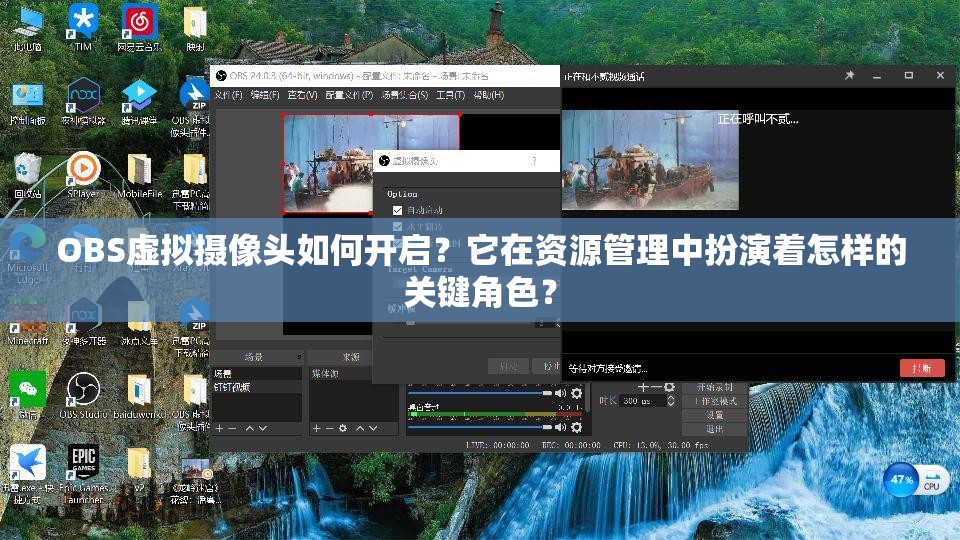Image resolution: width=960 pixels, height=540 pixels.
Task: Click the 退出 button in OBS
Action: [714, 429]
